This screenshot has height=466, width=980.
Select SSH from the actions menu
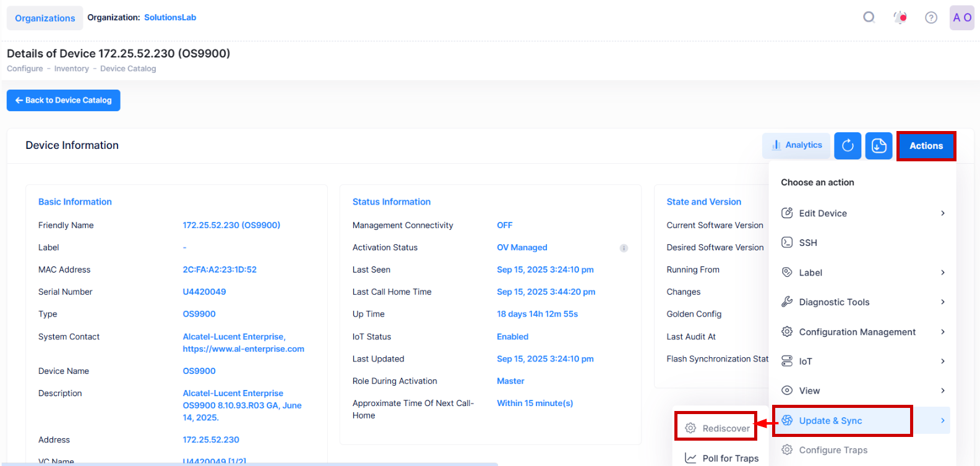808,243
